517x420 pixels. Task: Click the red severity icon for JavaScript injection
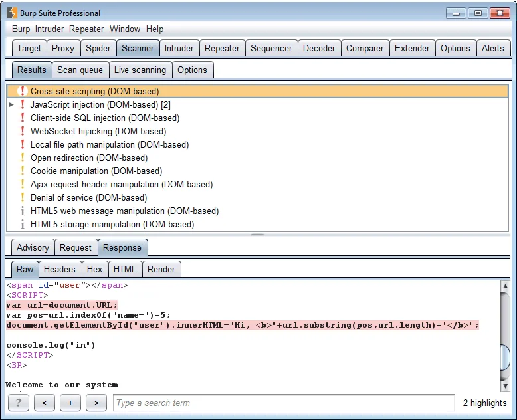click(x=23, y=104)
